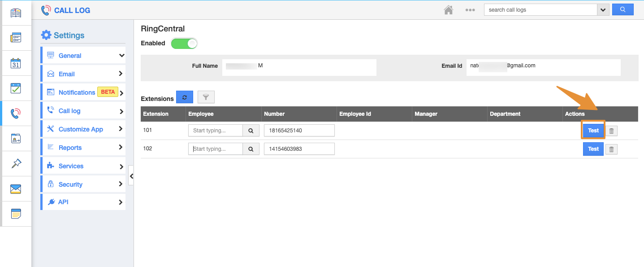
Task: Click the Email Id field
Action: pyautogui.click(x=544, y=67)
